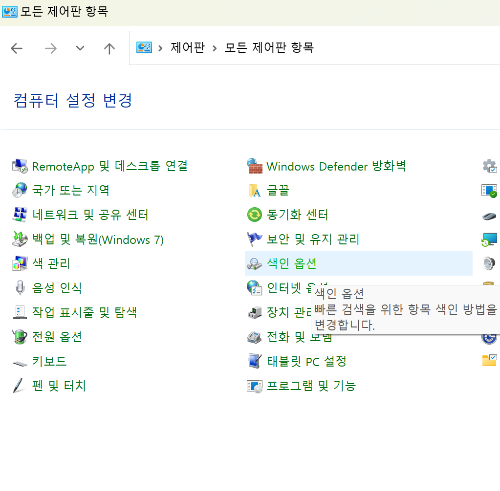Open the 글꼴 link
The image size is (500, 491).
pyautogui.click(x=278, y=190)
